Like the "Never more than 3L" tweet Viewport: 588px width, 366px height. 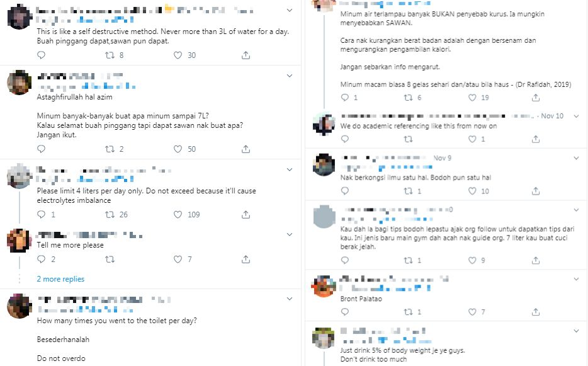click(x=178, y=55)
